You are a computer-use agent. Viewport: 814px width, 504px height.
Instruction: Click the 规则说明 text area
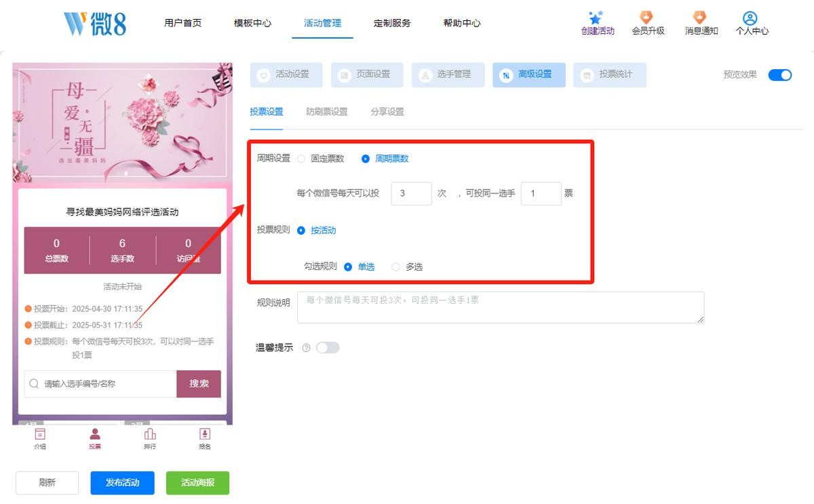pos(500,307)
